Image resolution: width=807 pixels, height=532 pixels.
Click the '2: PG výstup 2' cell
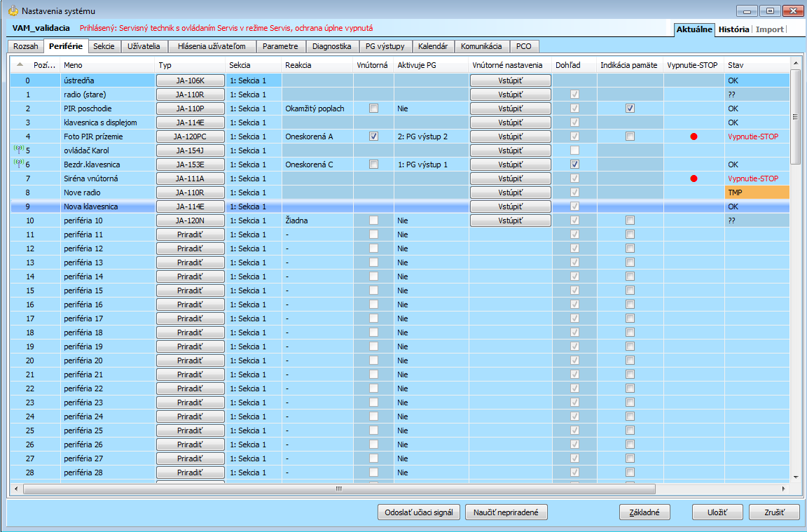tap(431, 136)
